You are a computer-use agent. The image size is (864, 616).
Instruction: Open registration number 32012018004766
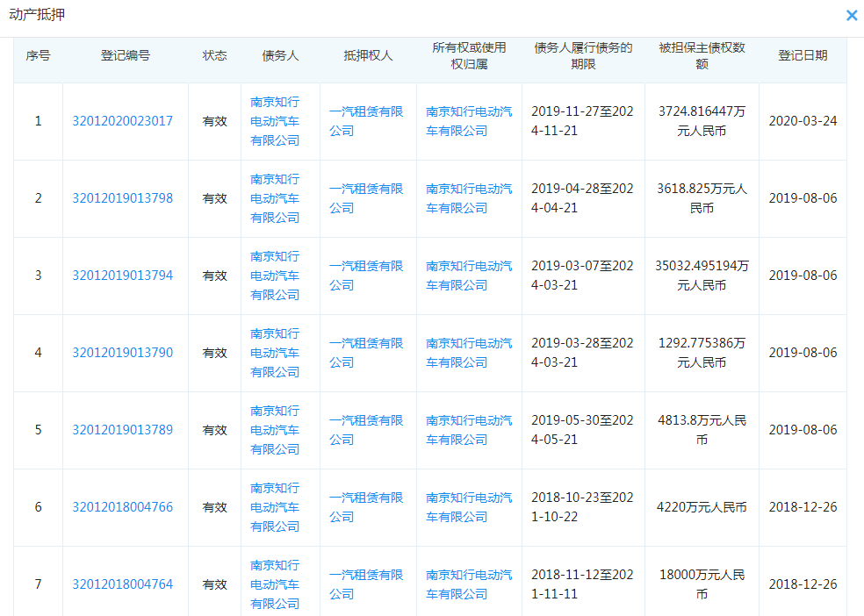click(122, 507)
